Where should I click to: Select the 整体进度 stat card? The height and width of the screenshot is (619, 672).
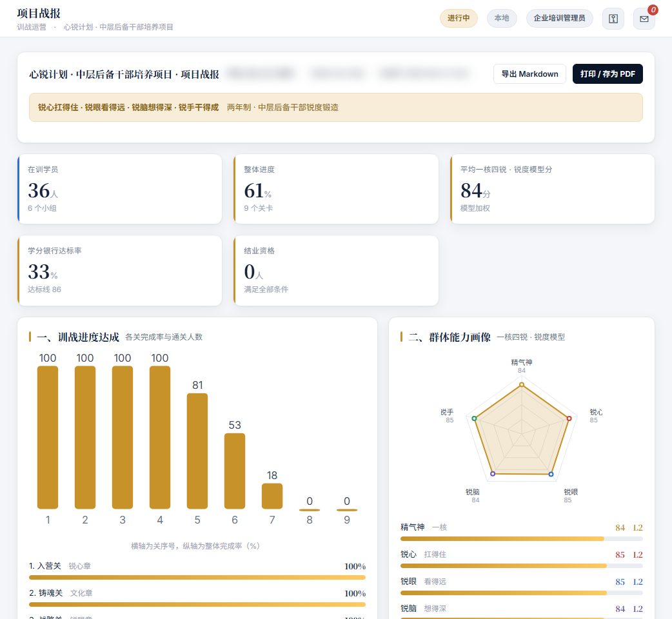[x=336, y=189]
